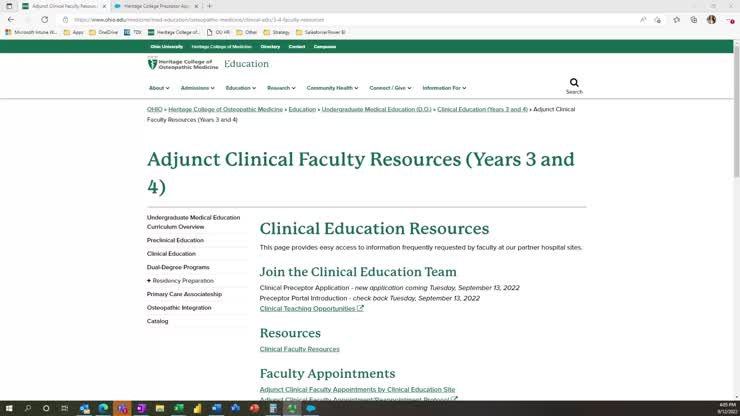Open Clinical Teaching Opportunities link
This screenshot has height=416, width=740.
311,308
